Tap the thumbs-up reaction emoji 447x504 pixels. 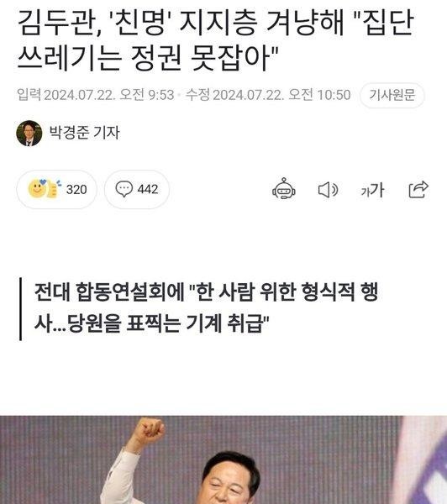[54, 189]
